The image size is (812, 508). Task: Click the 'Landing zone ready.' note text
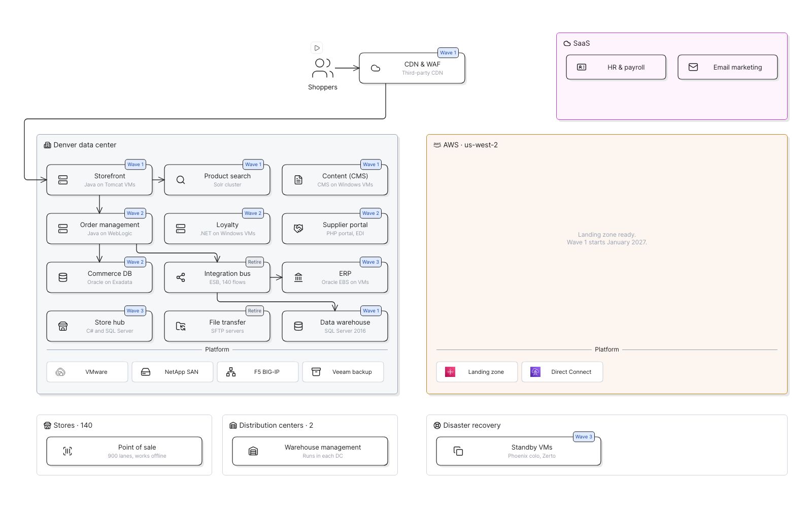(x=607, y=235)
